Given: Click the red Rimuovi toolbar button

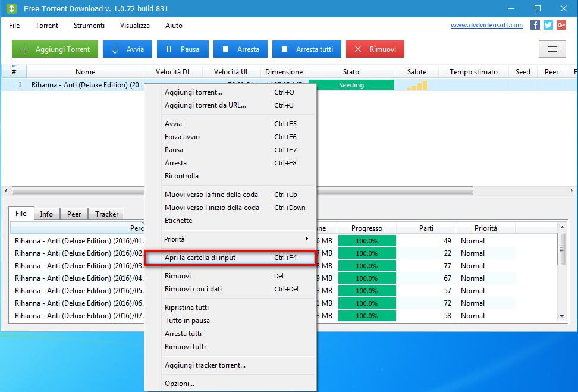Looking at the screenshot, I should coord(375,49).
